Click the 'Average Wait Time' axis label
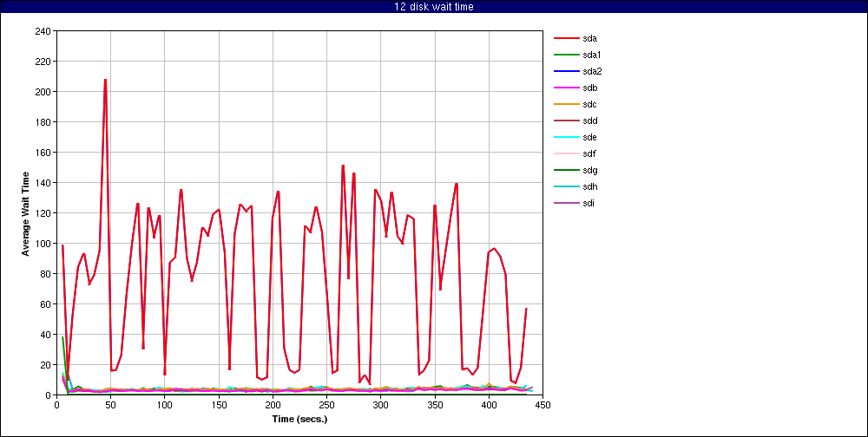 (25, 213)
